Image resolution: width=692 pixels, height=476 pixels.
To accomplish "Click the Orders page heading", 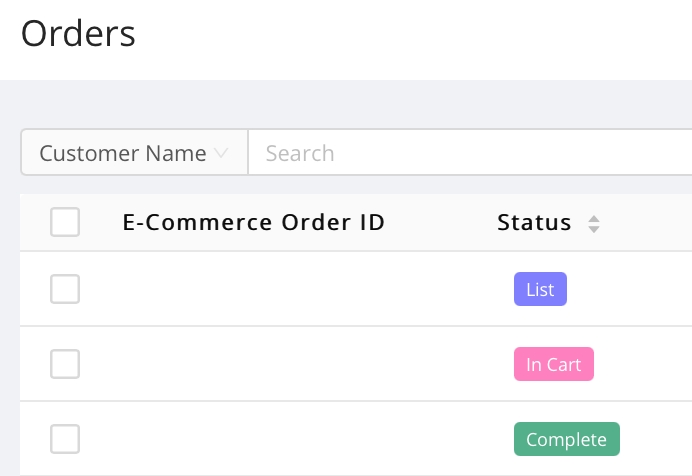I will click(78, 34).
